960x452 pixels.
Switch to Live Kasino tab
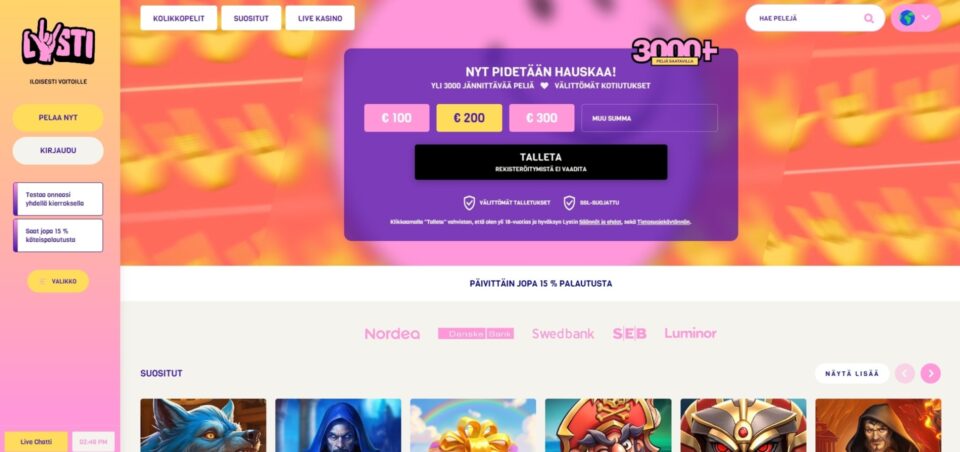point(320,18)
